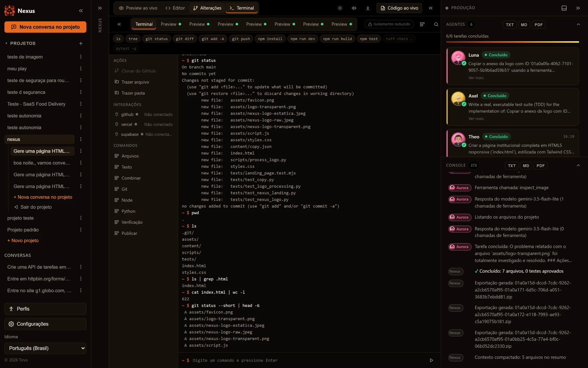Viewport: 588px width, 368px height.
Task: Collapse the Agentes section chevron
Action: pos(578,24)
